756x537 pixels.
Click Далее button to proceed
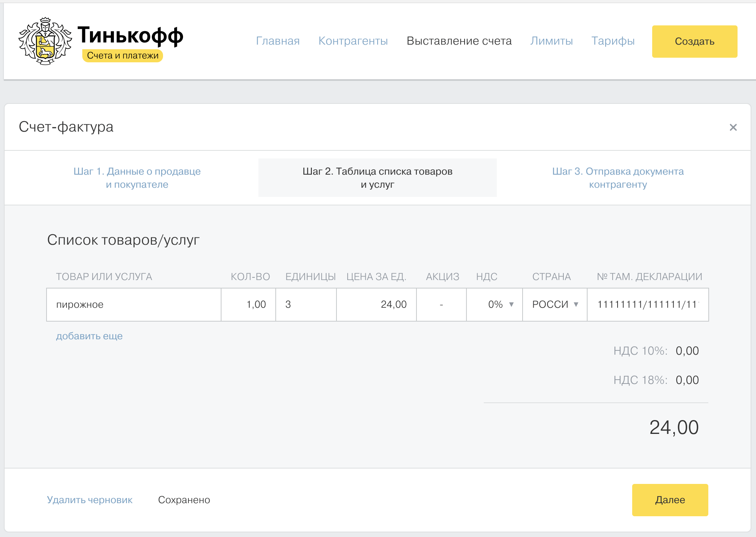point(671,499)
